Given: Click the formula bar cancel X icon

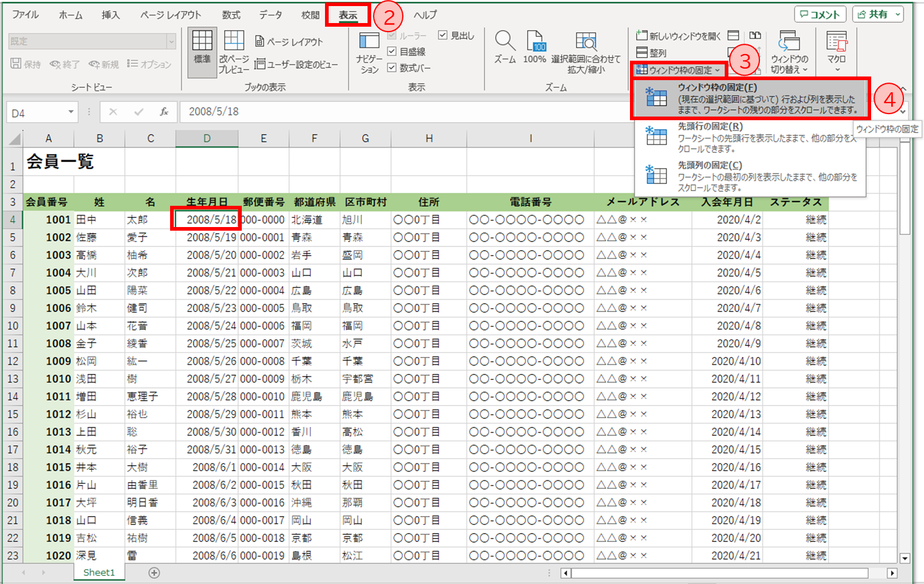Looking at the screenshot, I should (x=113, y=112).
